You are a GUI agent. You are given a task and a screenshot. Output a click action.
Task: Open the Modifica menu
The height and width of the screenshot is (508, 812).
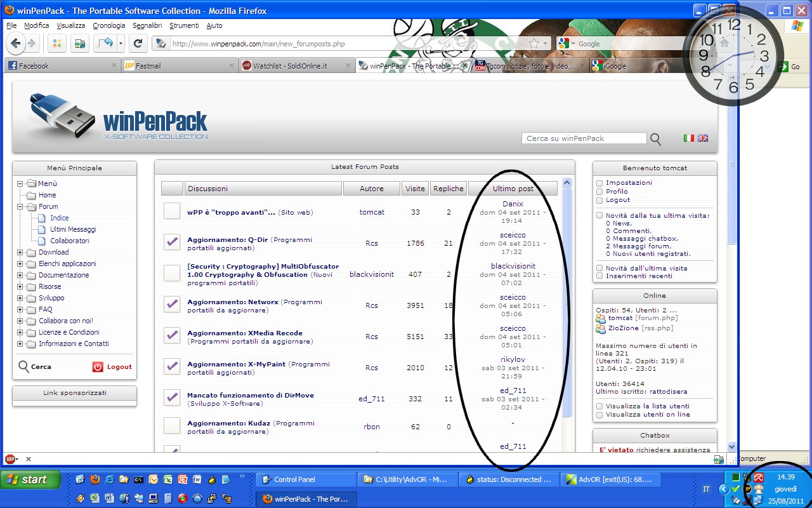tap(37, 25)
